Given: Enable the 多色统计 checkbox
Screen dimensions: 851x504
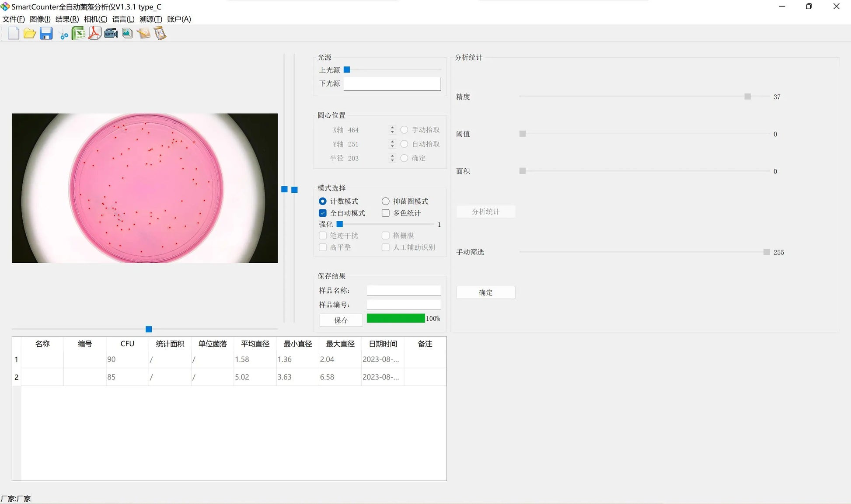Looking at the screenshot, I should 385,213.
